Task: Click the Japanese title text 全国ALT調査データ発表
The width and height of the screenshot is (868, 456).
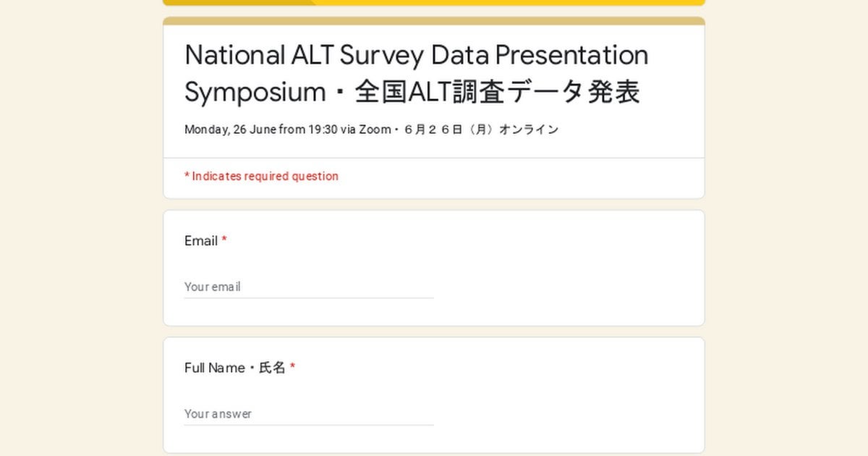Action: (x=495, y=91)
